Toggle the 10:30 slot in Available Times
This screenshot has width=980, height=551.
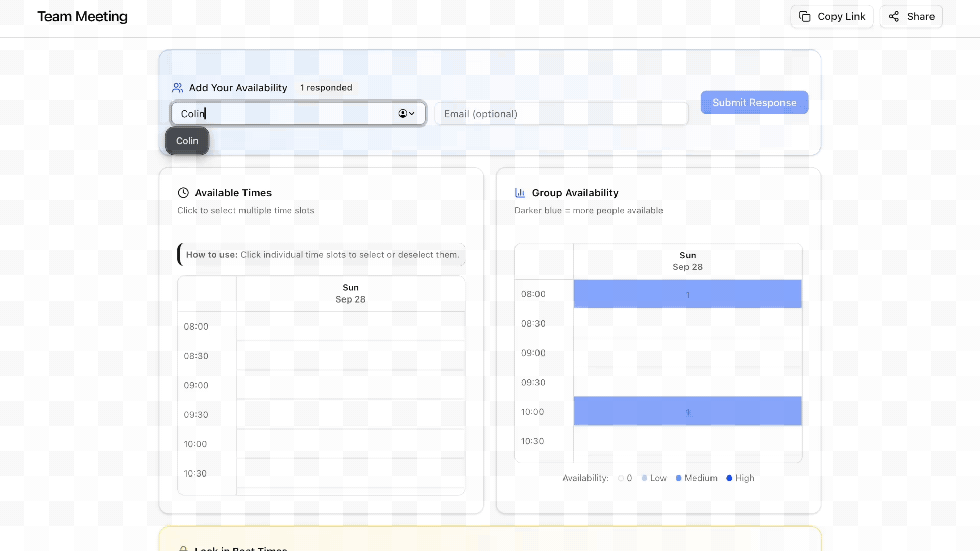(350, 473)
